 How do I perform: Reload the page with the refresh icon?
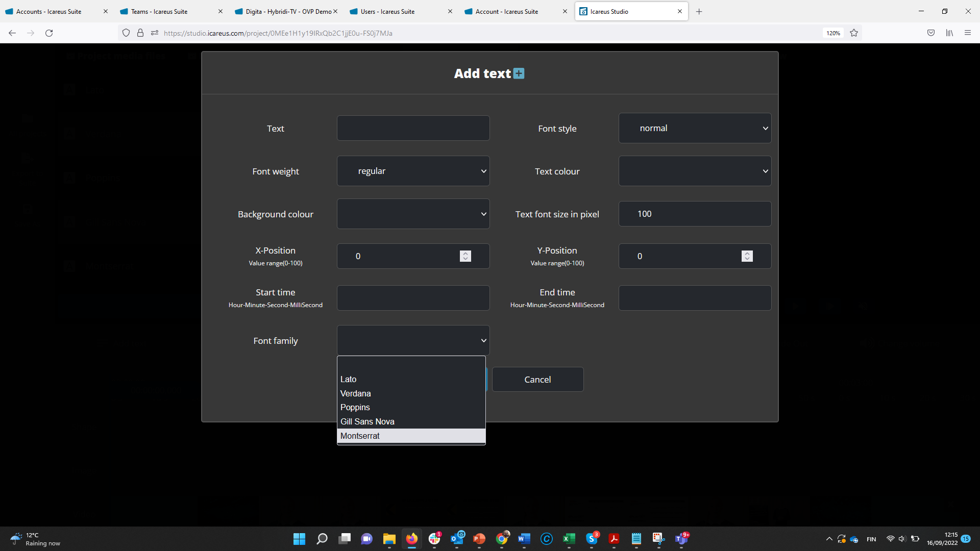coord(49,33)
